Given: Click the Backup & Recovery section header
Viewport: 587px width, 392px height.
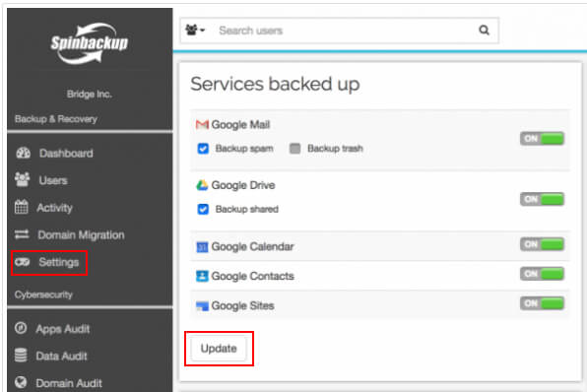Looking at the screenshot, I should pos(56,119).
